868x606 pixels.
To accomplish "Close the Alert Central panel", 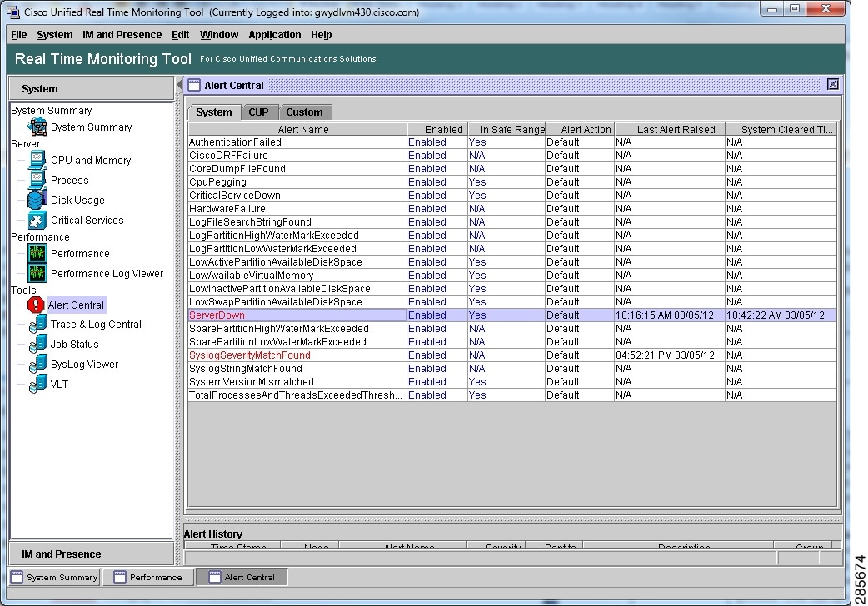I will point(832,84).
